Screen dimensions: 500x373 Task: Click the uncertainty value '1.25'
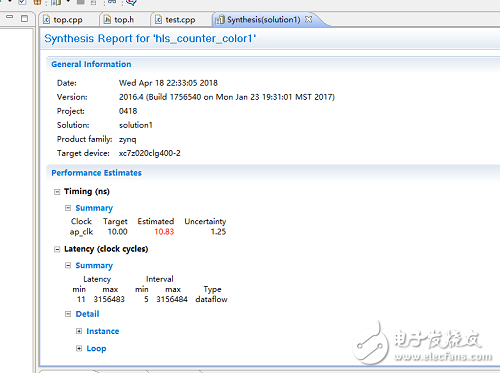tap(218, 232)
